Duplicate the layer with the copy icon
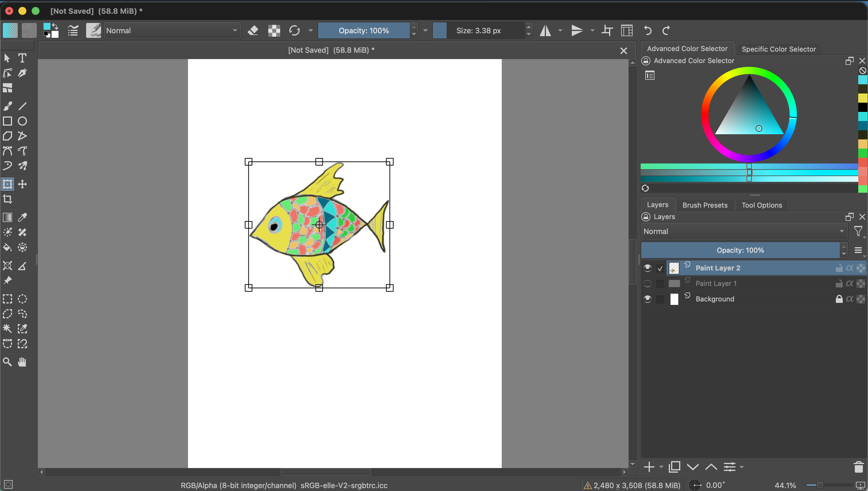The width and height of the screenshot is (868, 491). pos(674,467)
